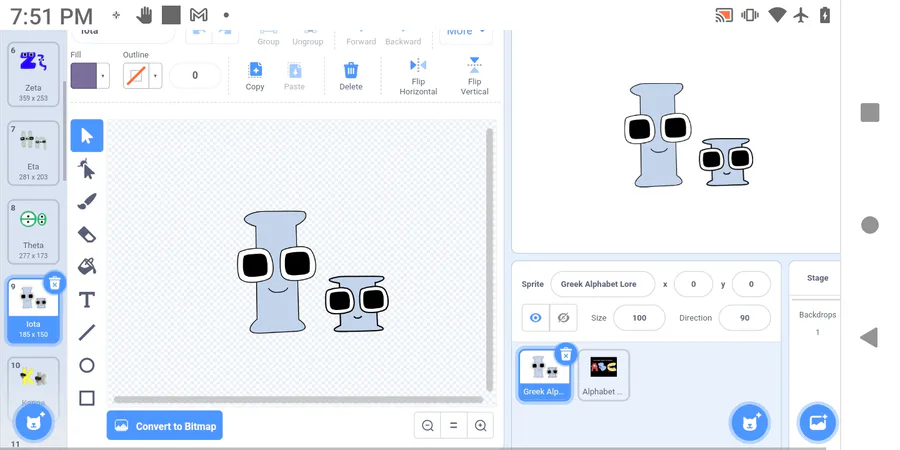Click the large Iota character on canvas
The height and width of the screenshot is (450, 900).
[277, 272]
